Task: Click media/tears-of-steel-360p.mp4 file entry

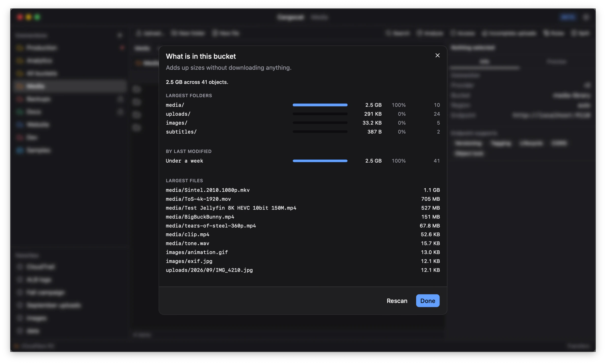Action: point(303,226)
